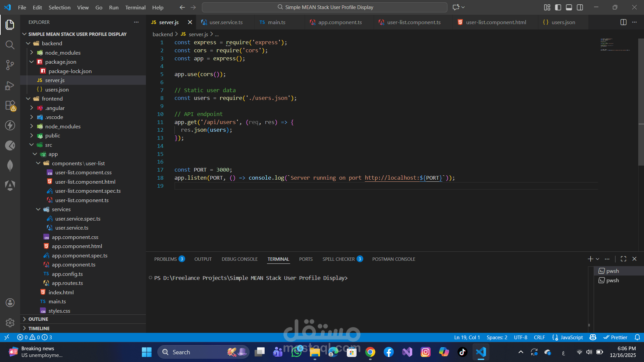Open the Run and Debug view
The image size is (644, 362).
point(10,85)
